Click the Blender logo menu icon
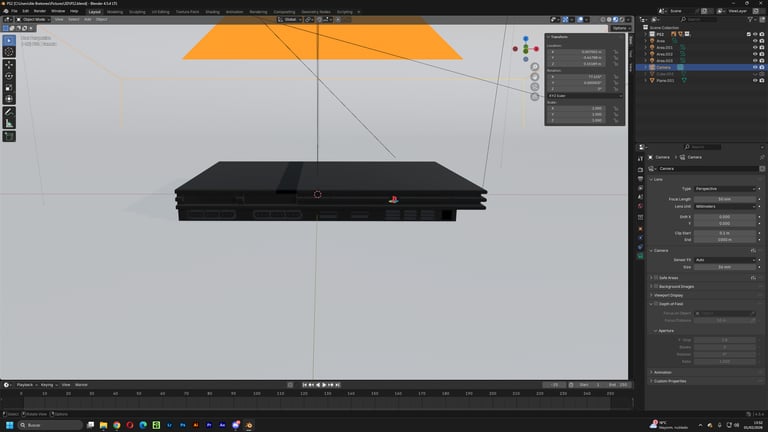The width and height of the screenshot is (768, 432). click(x=5, y=11)
